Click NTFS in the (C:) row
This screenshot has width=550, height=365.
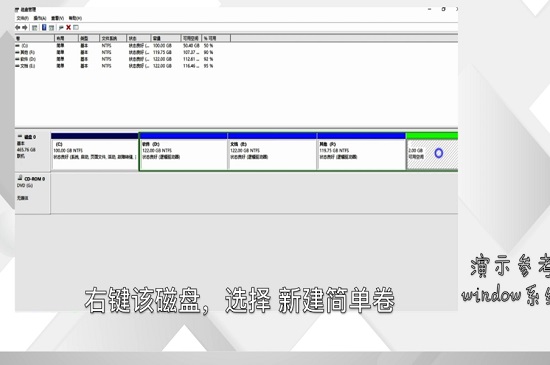coord(107,46)
